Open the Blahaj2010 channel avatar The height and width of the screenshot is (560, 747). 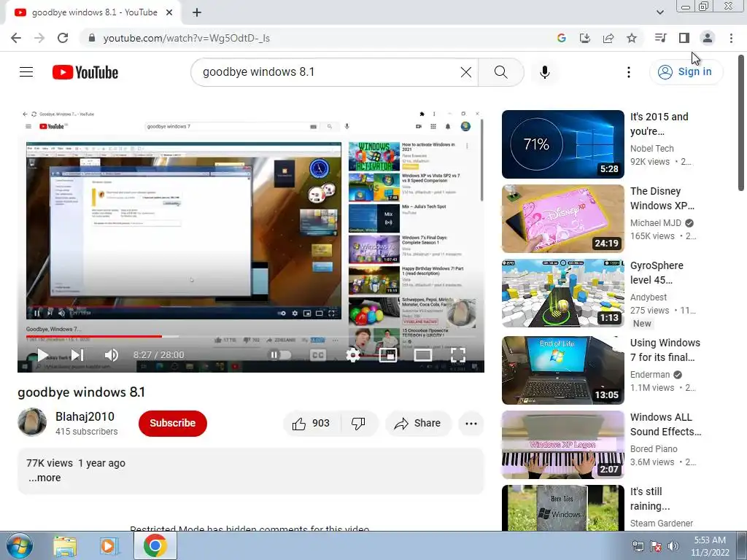click(32, 422)
